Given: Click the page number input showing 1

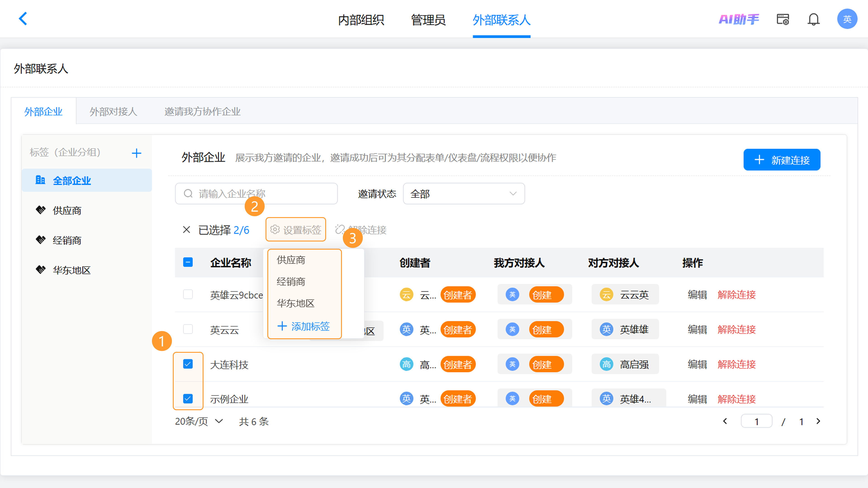Looking at the screenshot, I should (x=757, y=421).
